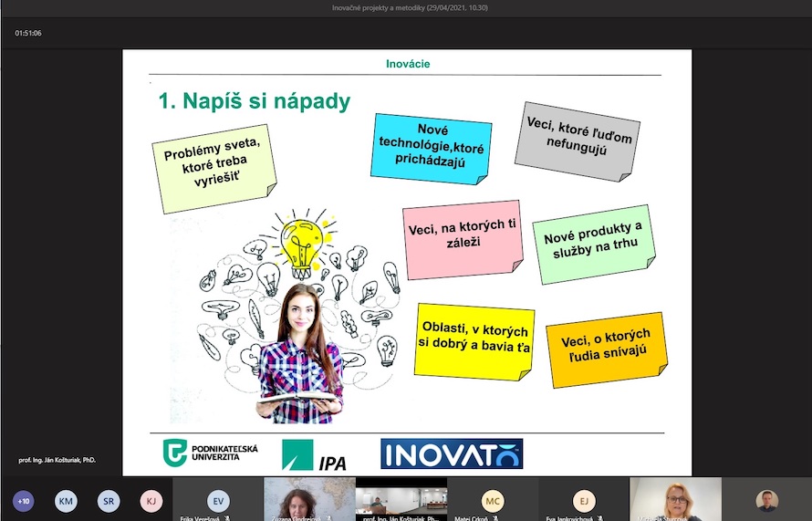Open the +10 overflow participants avatar
The image size is (812, 521).
click(x=24, y=501)
